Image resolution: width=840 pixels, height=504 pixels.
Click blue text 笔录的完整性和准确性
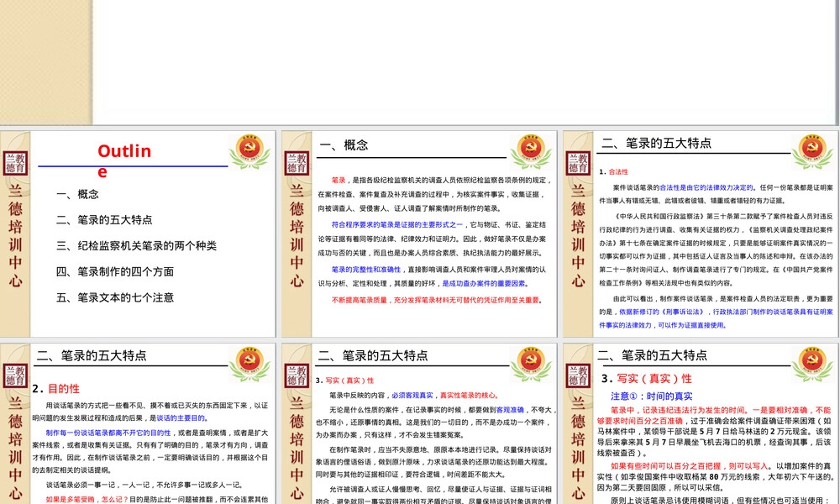(x=366, y=270)
